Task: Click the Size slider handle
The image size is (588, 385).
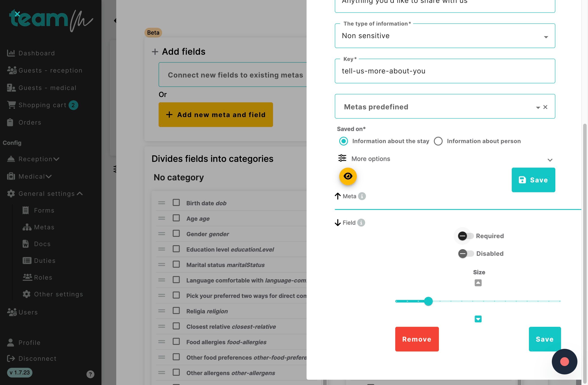Action: pos(428,301)
